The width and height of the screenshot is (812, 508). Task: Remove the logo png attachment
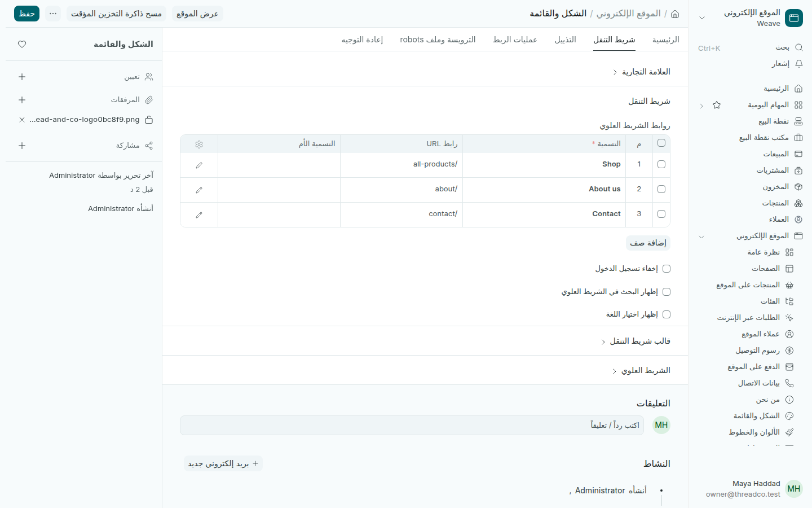coord(22,120)
